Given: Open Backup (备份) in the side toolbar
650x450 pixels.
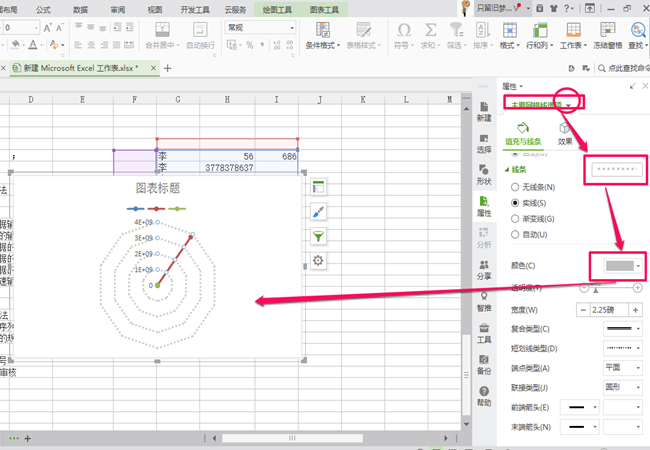Looking at the screenshot, I should (484, 365).
